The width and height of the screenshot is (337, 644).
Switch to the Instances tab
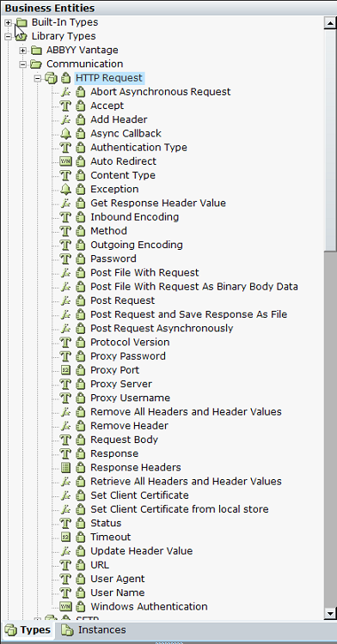(x=94, y=630)
